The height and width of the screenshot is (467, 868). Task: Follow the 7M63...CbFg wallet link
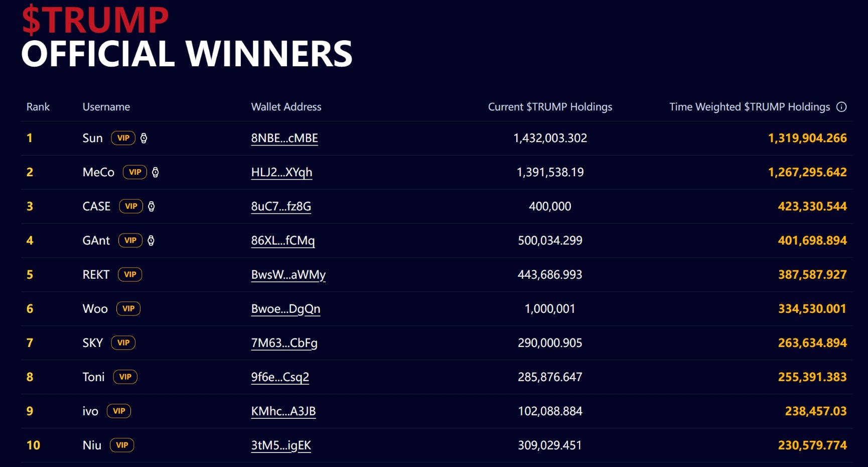click(x=284, y=343)
